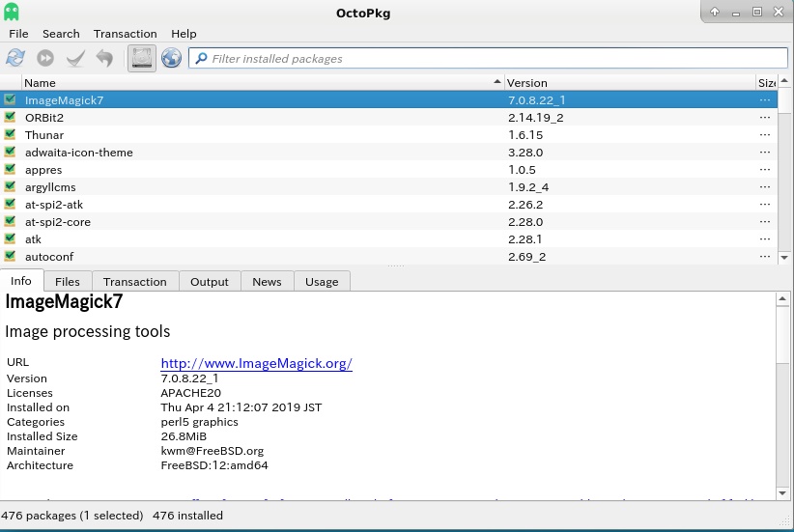Click the Thunar installed status icon
This screenshot has height=532, width=794.
pyautogui.click(x=10, y=134)
